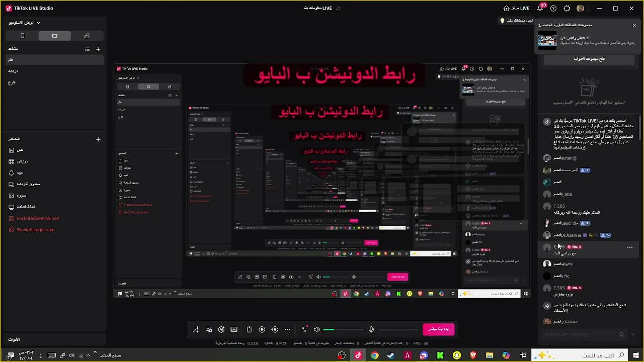Open the profile avatar menu
This screenshot has height=362, width=644.
click(x=580, y=9)
